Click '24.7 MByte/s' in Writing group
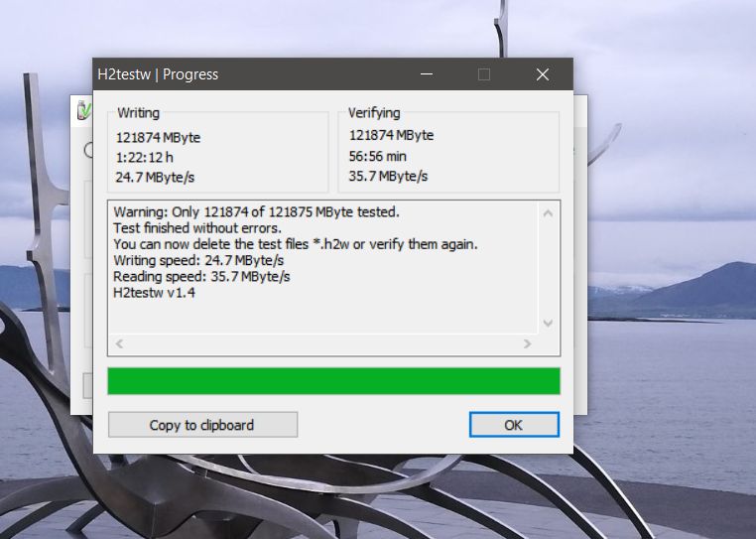The width and height of the screenshot is (756, 539). pos(155,177)
